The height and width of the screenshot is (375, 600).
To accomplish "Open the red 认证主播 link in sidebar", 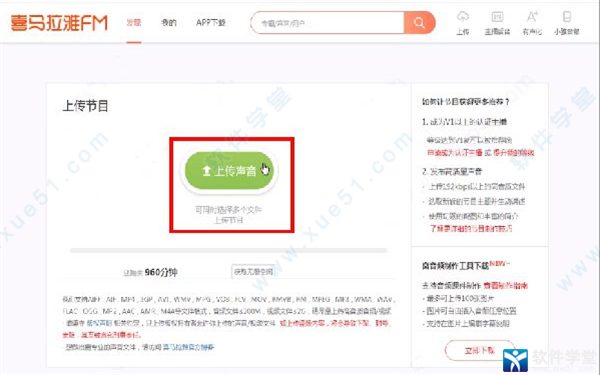I will click(455, 153).
